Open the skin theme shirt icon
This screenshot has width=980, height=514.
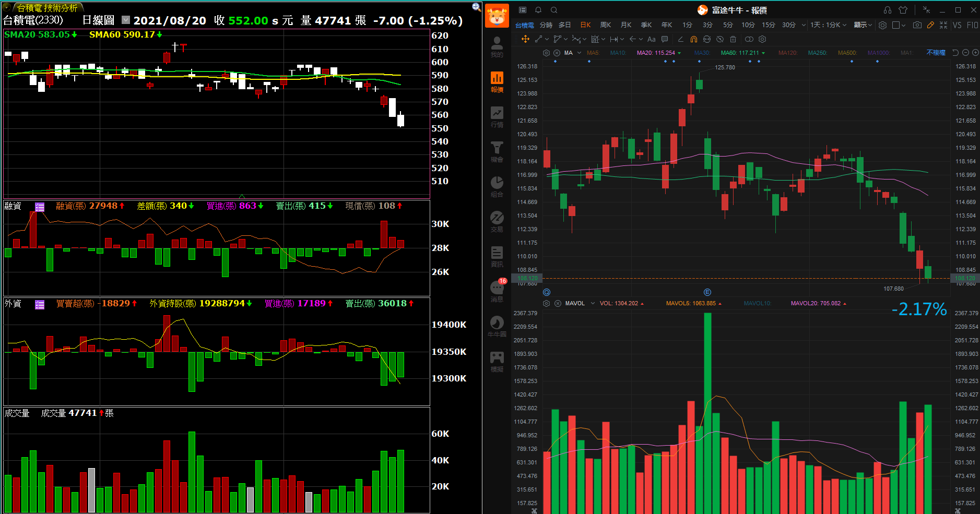(903, 10)
